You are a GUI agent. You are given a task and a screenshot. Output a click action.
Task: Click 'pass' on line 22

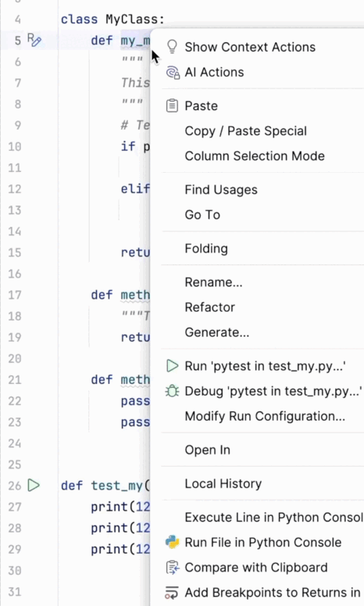[x=135, y=401]
